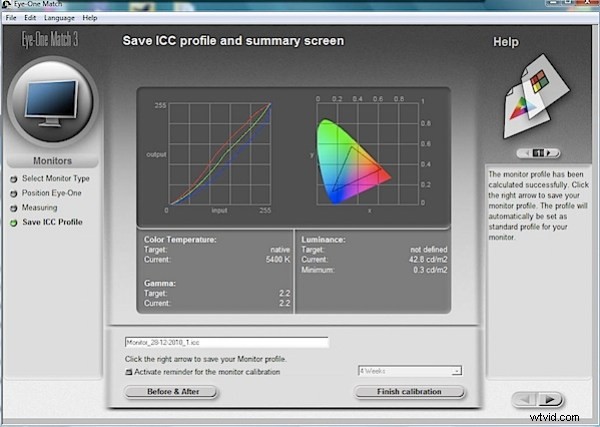This screenshot has height=427, width=600.
Task: Click the native color temperature target value
Action: tap(280, 249)
